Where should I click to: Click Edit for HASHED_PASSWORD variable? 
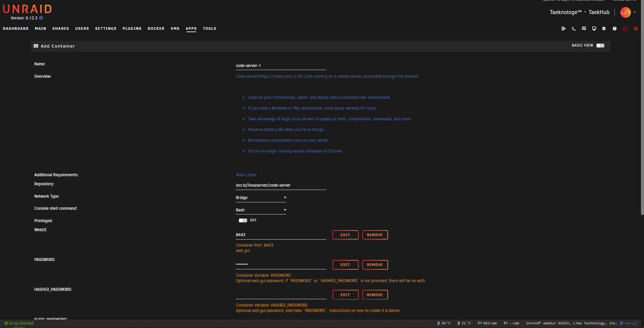pos(345,295)
